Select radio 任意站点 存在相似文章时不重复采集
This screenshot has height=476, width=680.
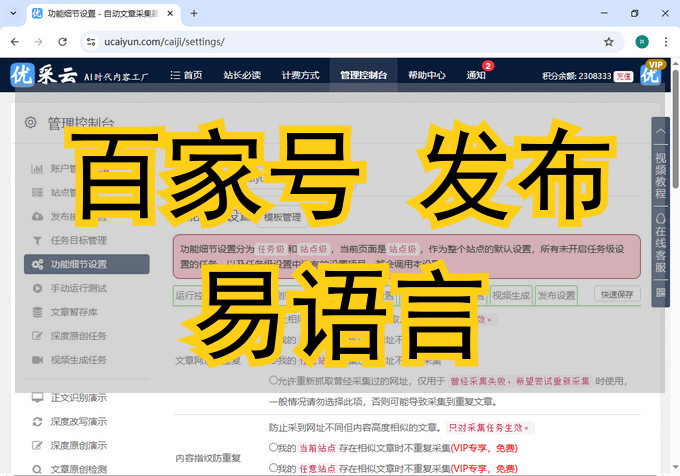(273, 467)
